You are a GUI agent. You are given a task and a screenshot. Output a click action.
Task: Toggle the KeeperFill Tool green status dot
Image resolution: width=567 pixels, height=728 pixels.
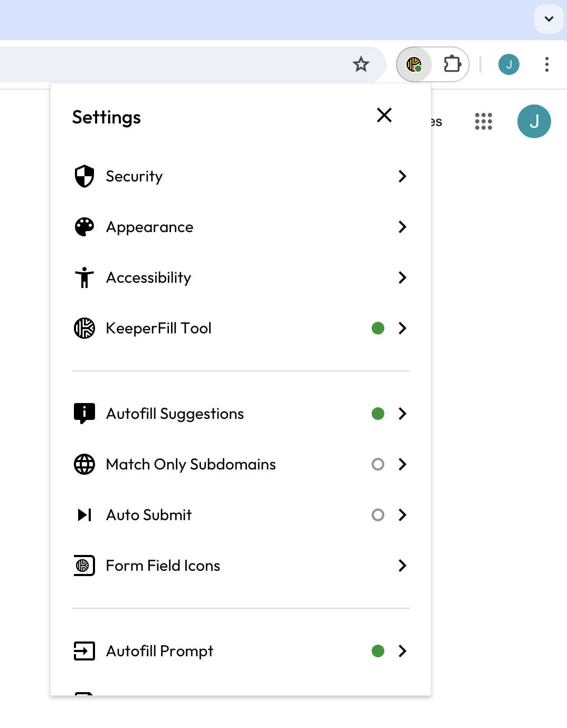(378, 328)
